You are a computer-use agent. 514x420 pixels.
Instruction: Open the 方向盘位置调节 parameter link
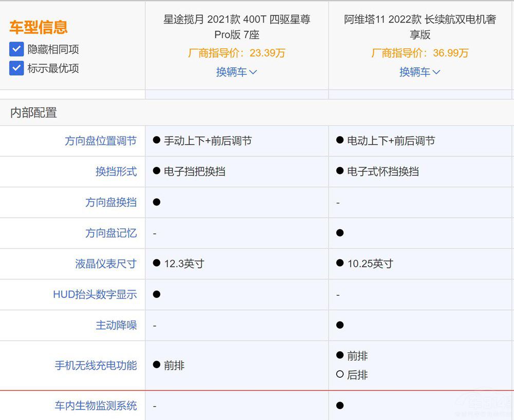tap(101, 141)
